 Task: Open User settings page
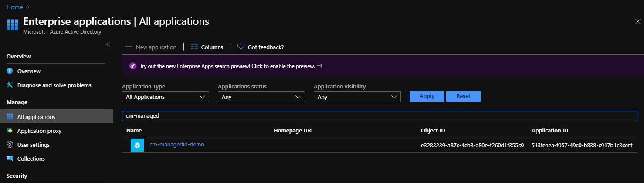point(34,145)
